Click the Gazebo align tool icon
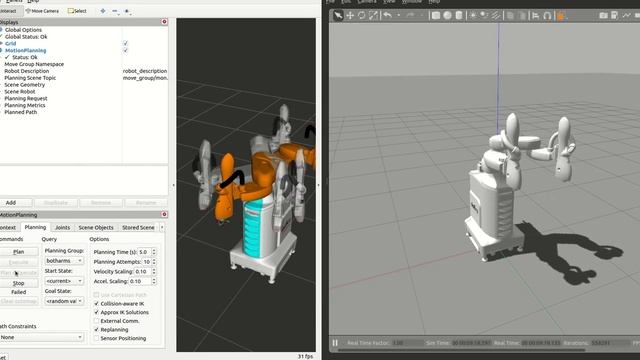This screenshot has width=640, height=360. click(536, 16)
